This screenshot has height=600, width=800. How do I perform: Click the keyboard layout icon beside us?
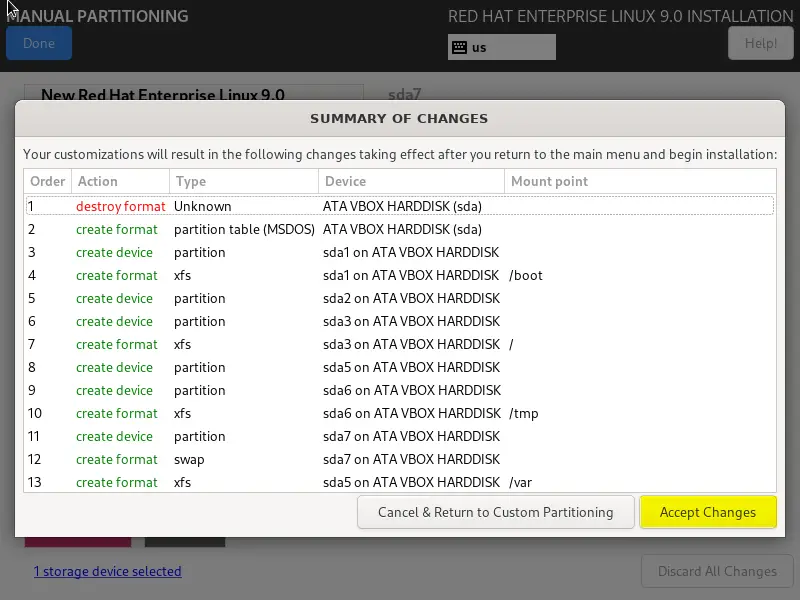coord(459,47)
